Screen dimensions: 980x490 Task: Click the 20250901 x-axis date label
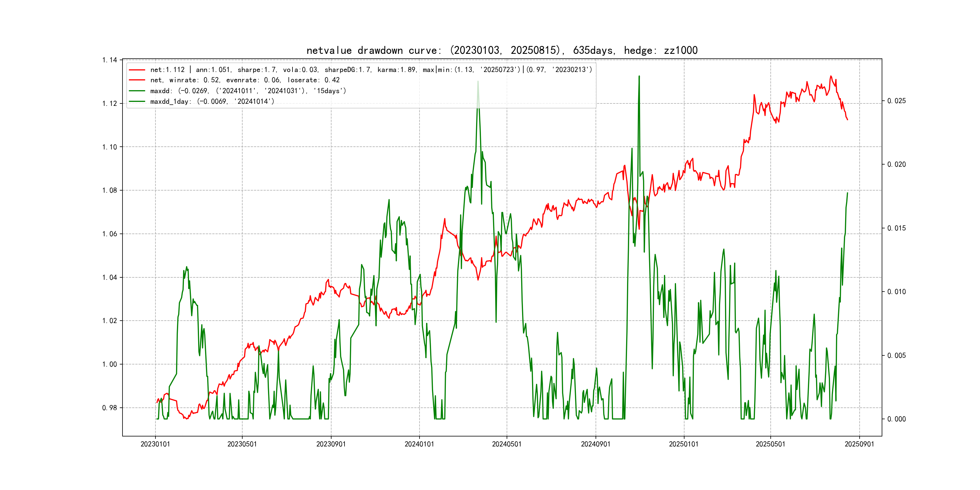click(859, 444)
